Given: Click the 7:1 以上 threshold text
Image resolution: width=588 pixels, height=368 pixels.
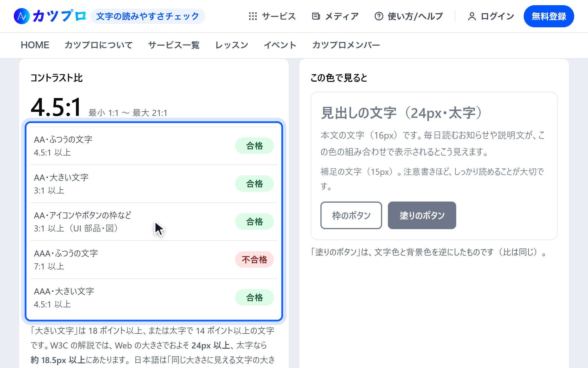Looking at the screenshot, I should [49, 267].
